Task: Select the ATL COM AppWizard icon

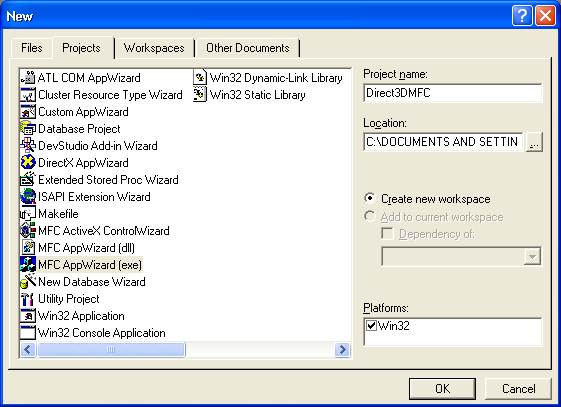Action: coord(28,78)
